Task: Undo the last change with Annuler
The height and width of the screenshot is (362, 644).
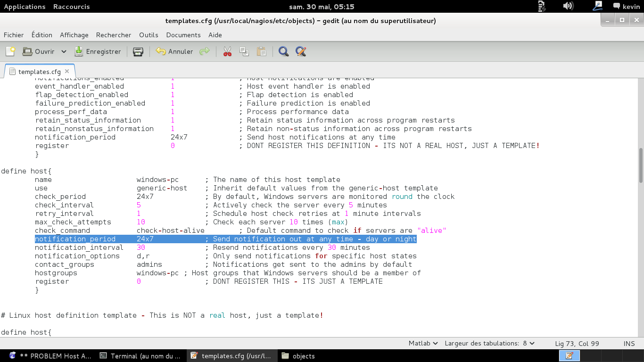Action: [174, 51]
